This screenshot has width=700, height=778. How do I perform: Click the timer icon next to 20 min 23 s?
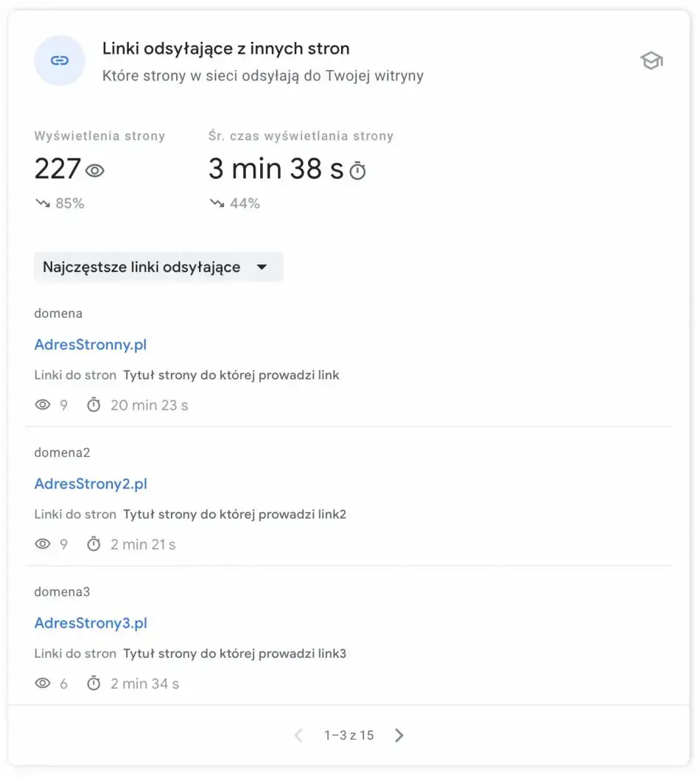click(x=94, y=404)
